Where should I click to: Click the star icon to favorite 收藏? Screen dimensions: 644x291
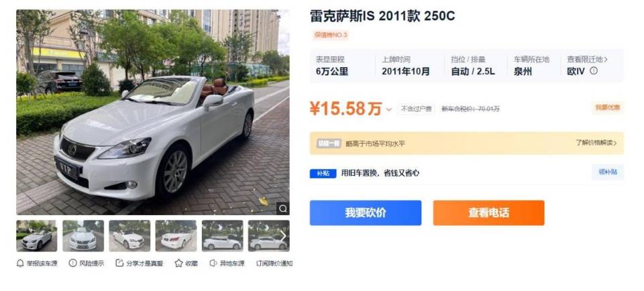tap(178, 263)
